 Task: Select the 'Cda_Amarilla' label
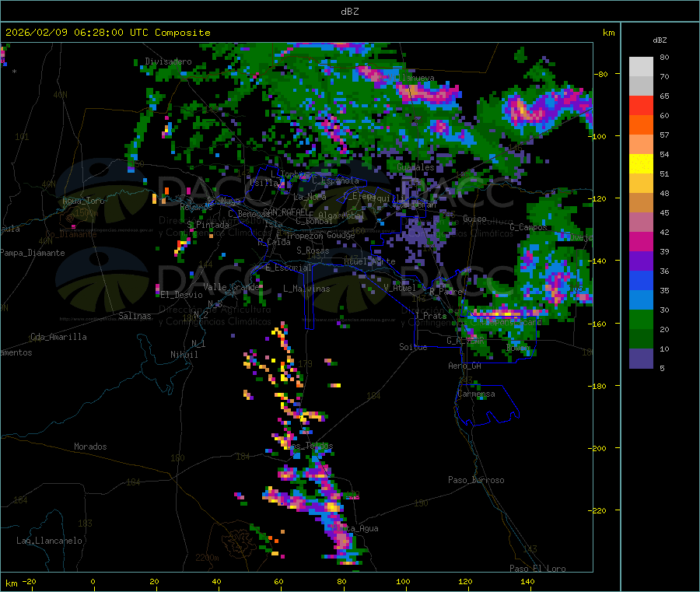click(58, 337)
